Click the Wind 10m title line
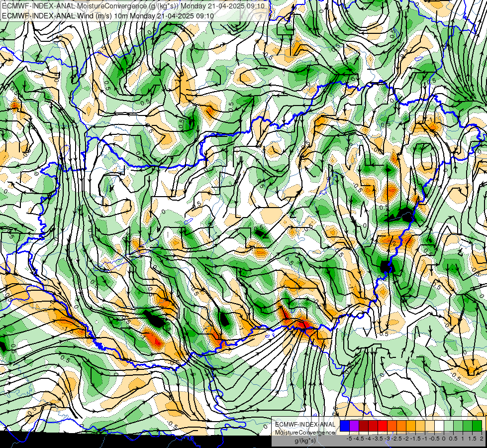Screen dimensions: 487x448 (x=108, y=15)
